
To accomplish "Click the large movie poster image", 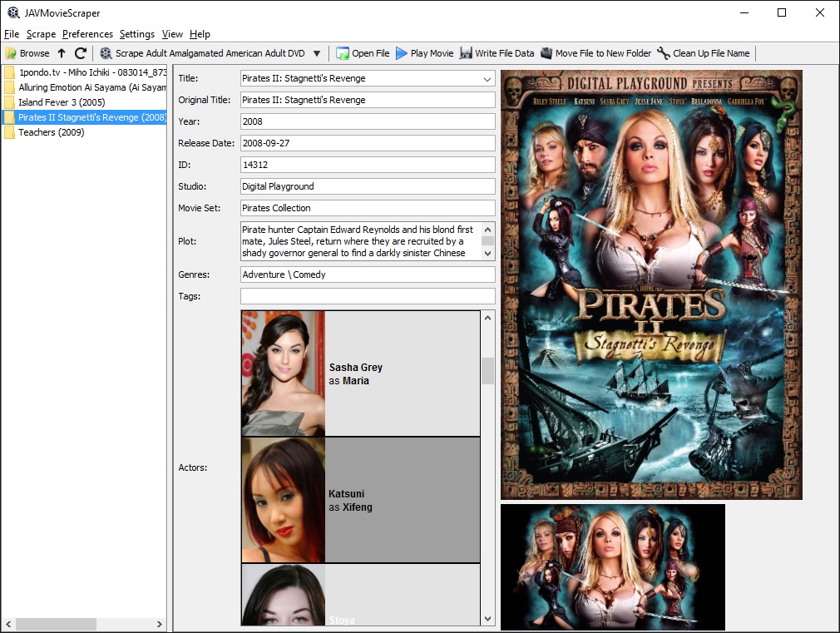I will pos(651,284).
